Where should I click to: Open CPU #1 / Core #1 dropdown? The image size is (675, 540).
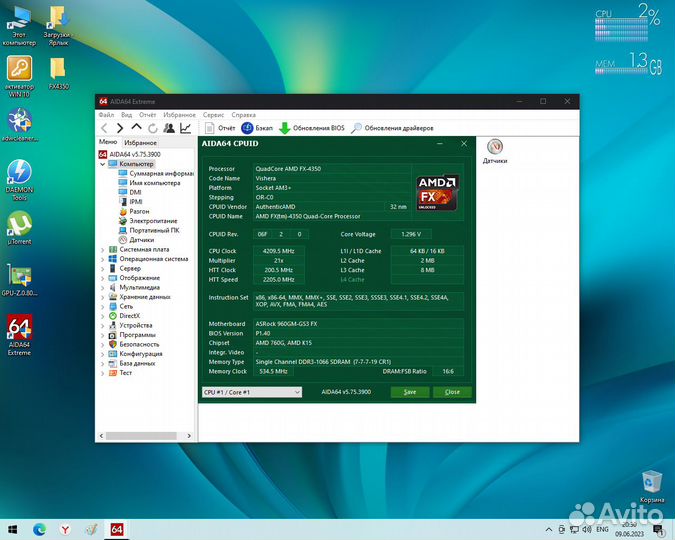pos(252,392)
